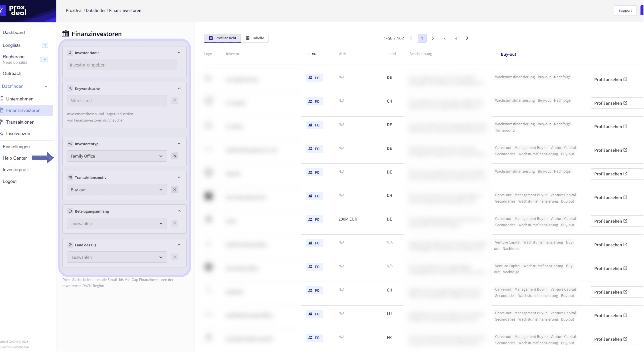This screenshot has height=352, width=644.
Task: Toggle the Recherche Neue Longlist badge
Action: coord(44,60)
